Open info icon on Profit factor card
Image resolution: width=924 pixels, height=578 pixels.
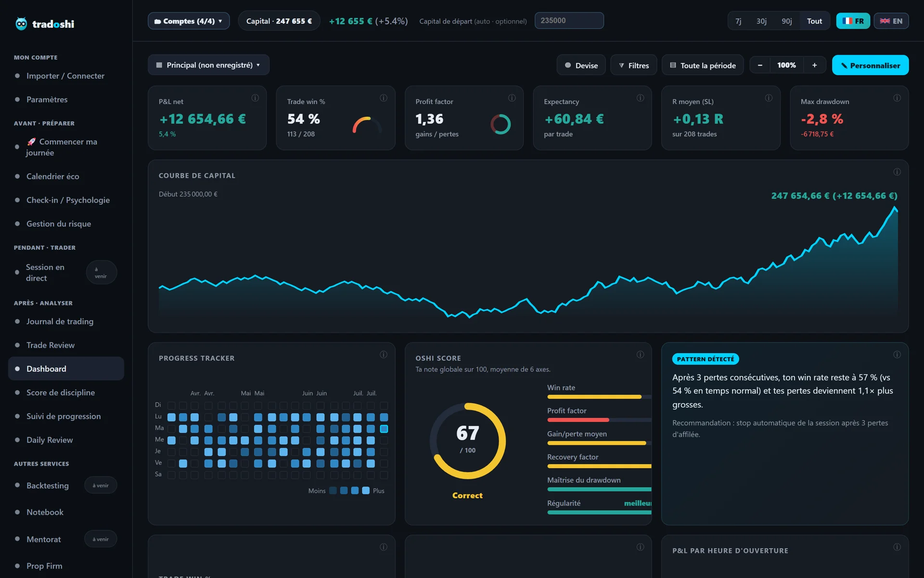click(512, 98)
